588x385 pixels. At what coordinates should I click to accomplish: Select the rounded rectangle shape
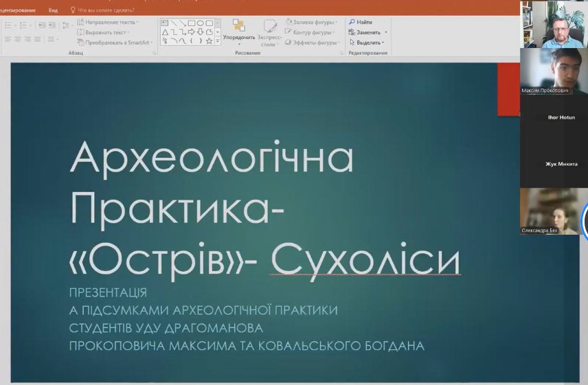tap(210, 23)
